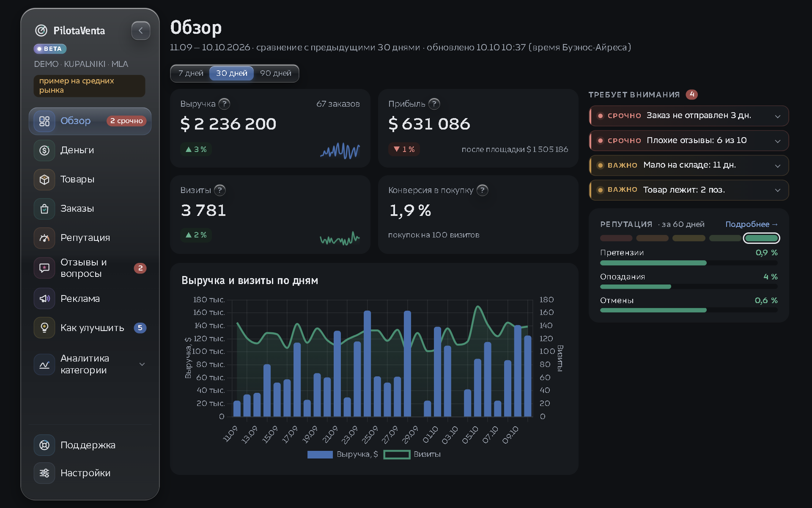Switch period to 90 дней
This screenshot has width=812, height=508.
point(276,73)
